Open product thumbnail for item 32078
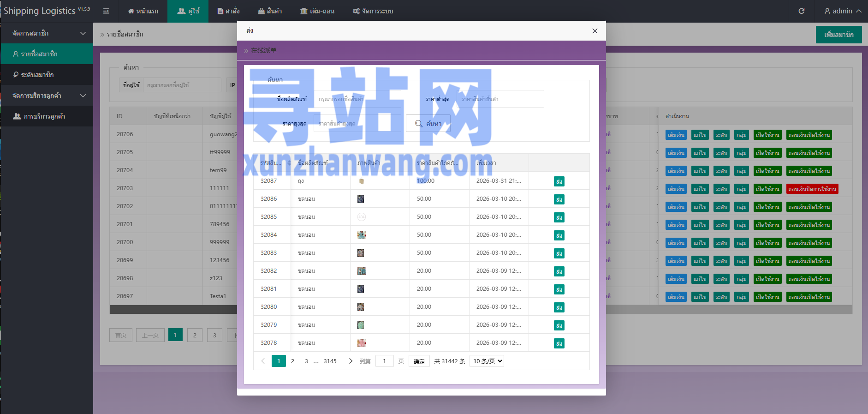 coord(362,343)
